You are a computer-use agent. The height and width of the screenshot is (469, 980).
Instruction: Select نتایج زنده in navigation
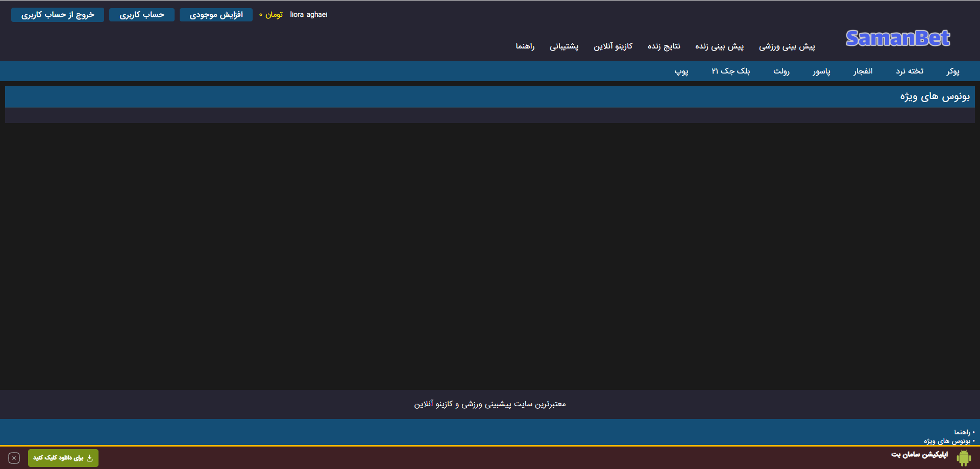pyautogui.click(x=664, y=46)
